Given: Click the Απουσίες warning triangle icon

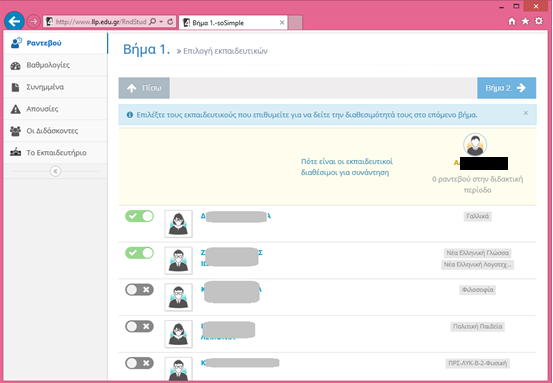Looking at the screenshot, I should (16, 109).
